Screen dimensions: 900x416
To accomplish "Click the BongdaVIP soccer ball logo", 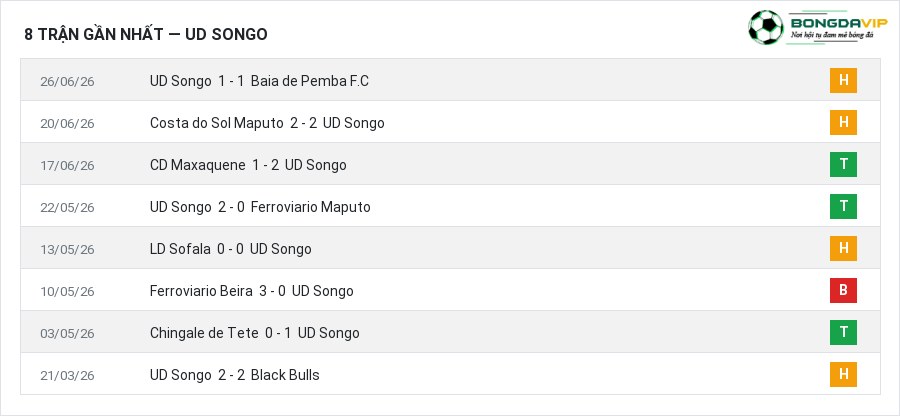I will click(766, 28).
